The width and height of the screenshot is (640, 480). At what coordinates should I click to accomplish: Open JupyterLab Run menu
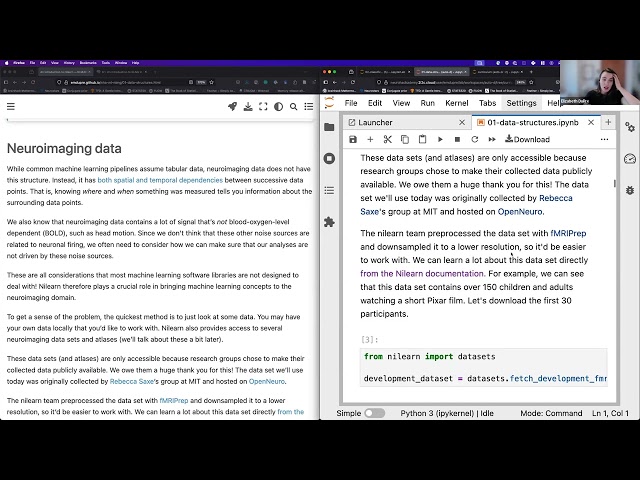click(428, 103)
